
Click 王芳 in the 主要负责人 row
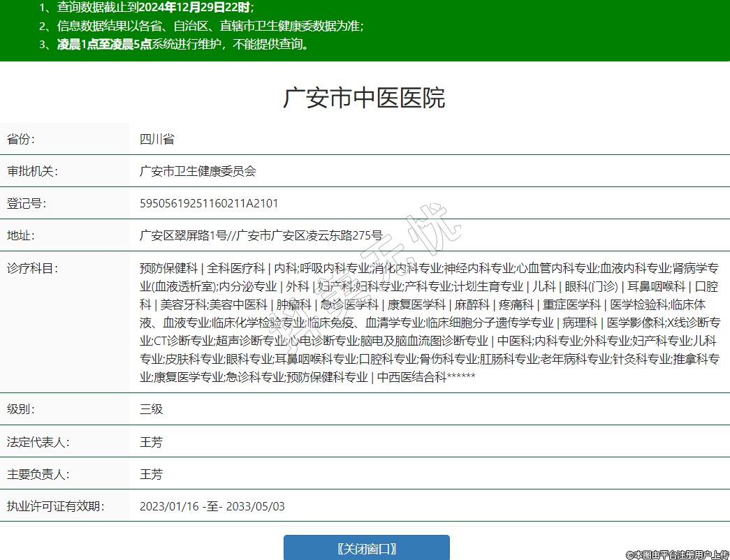[151, 474]
